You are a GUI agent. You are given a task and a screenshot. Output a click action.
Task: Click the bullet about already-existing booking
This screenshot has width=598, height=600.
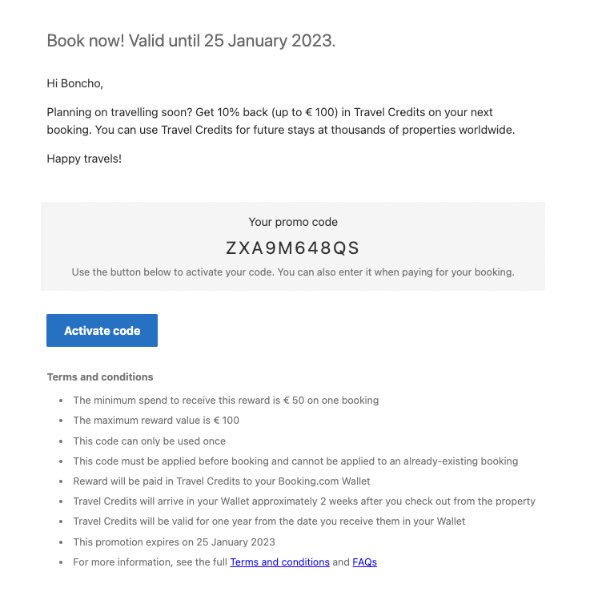tap(296, 461)
